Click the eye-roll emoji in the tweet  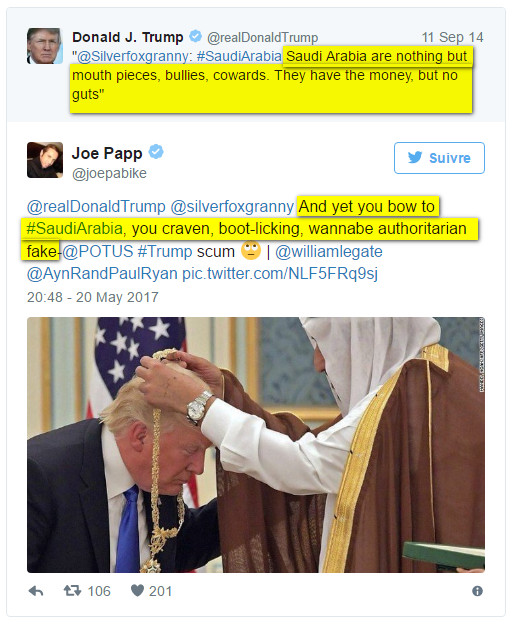251,250
